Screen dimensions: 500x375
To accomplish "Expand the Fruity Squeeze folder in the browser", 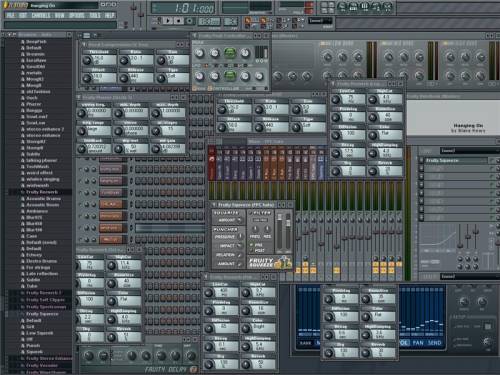I will pyautogui.click(x=42, y=314).
